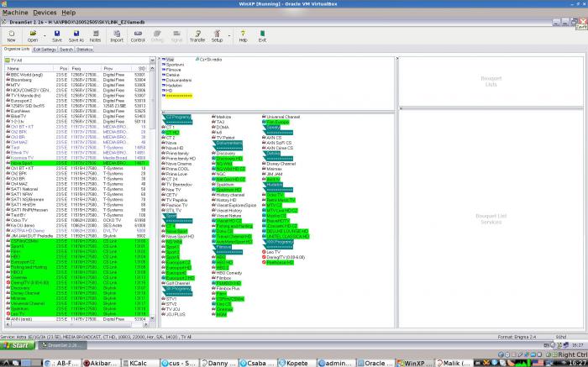Select Ocko TV in service list
The width and height of the screenshot is (588, 367).
pyautogui.click(x=77, y=220)
